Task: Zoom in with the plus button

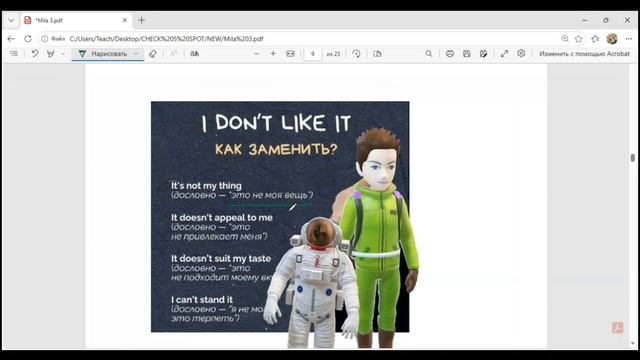Action: click(273, 53)
